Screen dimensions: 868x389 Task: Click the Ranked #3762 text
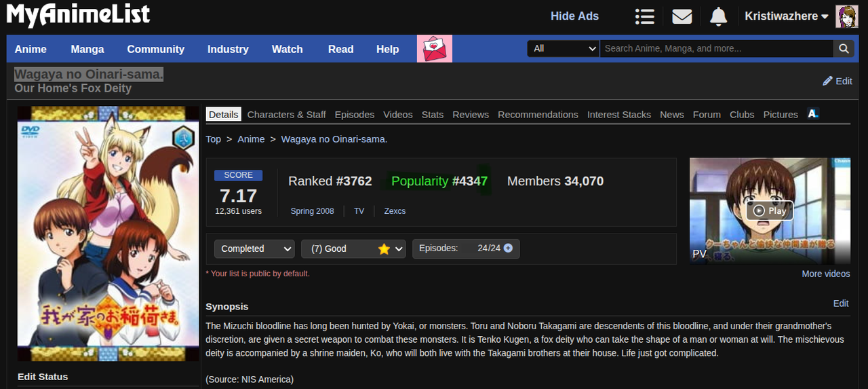(330, 181)
